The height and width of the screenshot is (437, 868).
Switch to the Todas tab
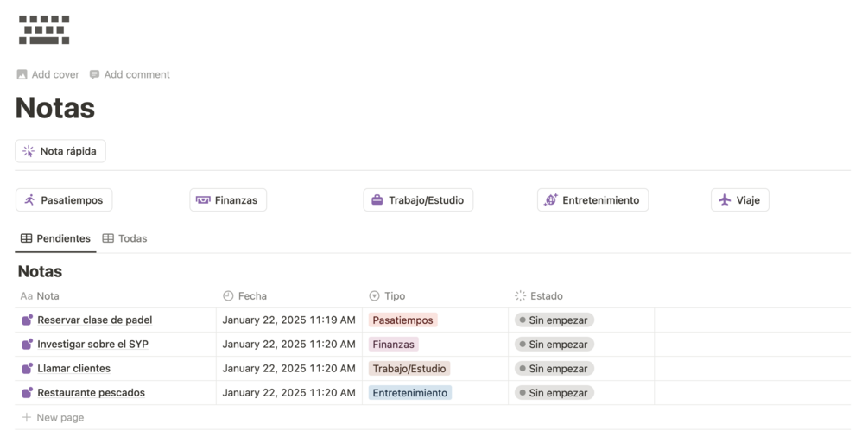point(124,238)
